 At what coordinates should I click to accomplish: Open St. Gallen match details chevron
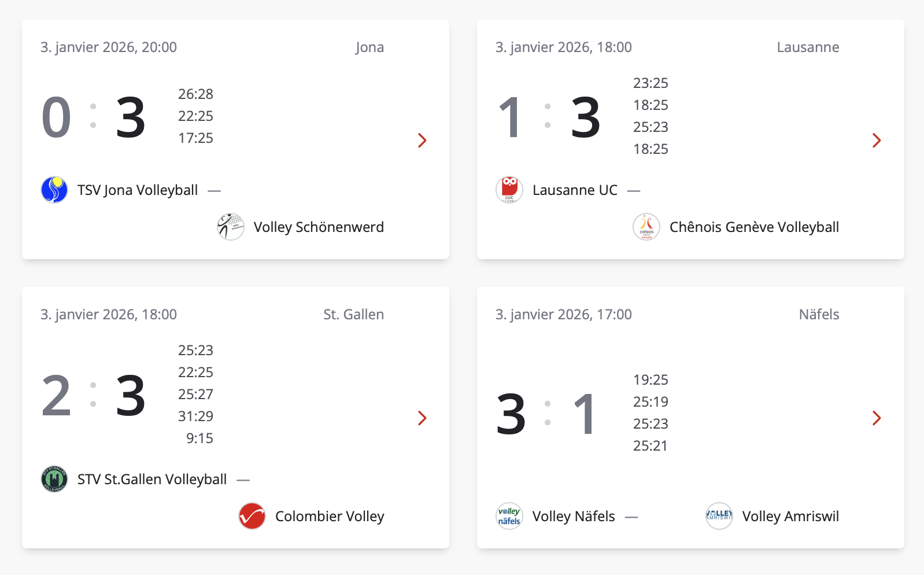(422, 418)
